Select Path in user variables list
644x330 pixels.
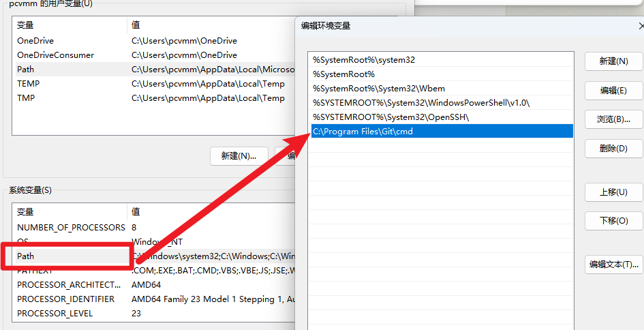68,70
